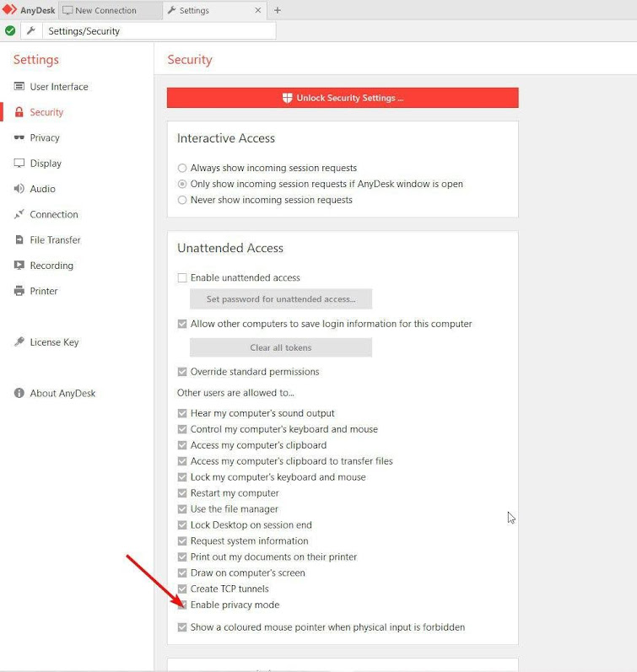Click the User Interface sidebar icon

[x=19, y=87]
